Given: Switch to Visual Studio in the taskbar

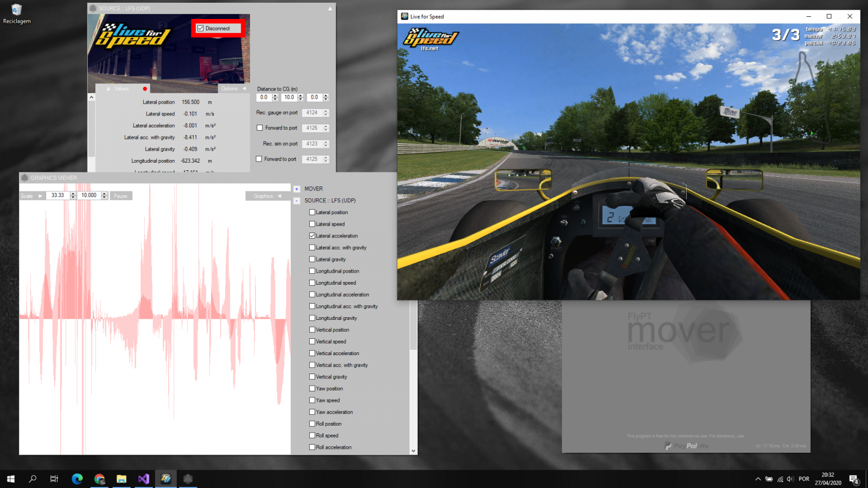Looking at the screenshot, I should (144, 479).
